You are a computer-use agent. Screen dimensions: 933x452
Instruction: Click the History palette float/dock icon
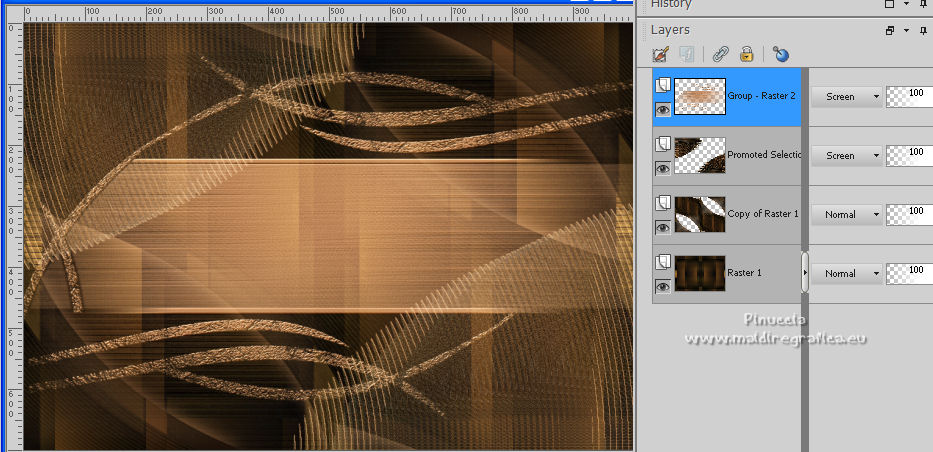click(x=890, y=4)
